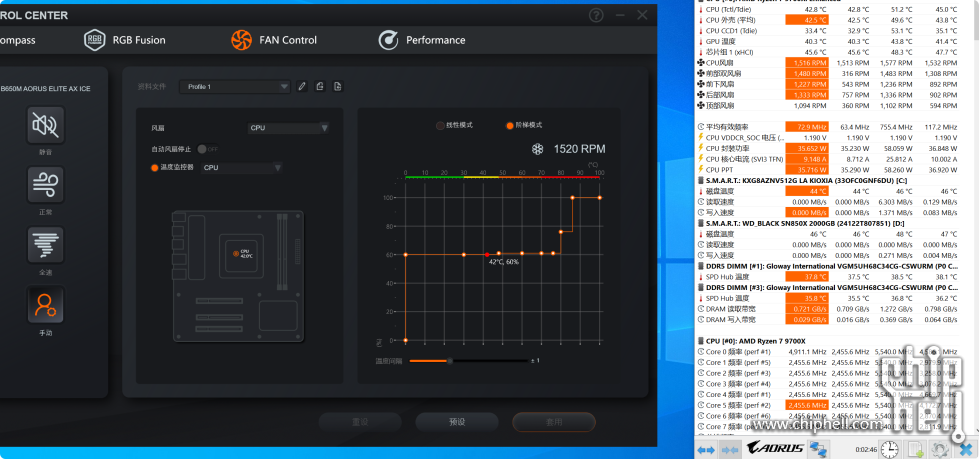This screenshot has height=459, width=979.
Task: Click the 前部双风扇 sensor row
Action: [827, 74]
